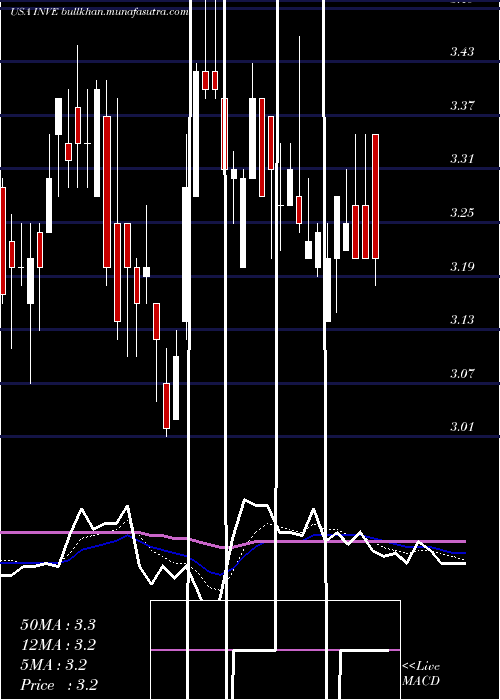This screenshot has width=500, height=700.
Task: Click the lowest red candle near 3.01
Action: [167, 406]
